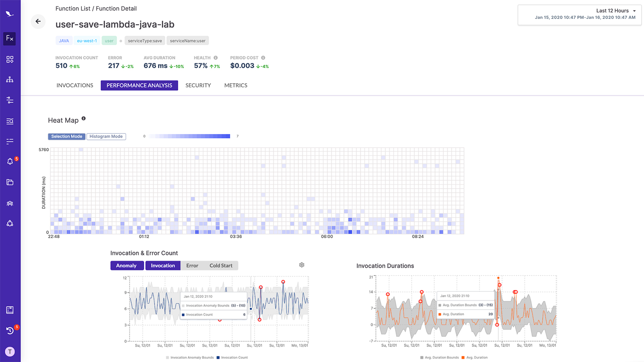Screen dimensions: 644x362
Task: Open the Functions (Fx) sidebar icon
Action: (x=10, y=39)
